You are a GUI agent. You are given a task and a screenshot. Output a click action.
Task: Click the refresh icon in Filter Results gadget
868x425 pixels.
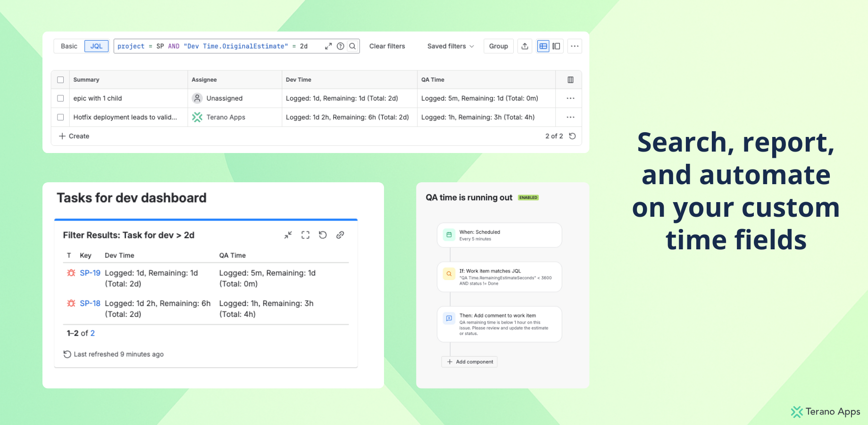pos(323,235)
